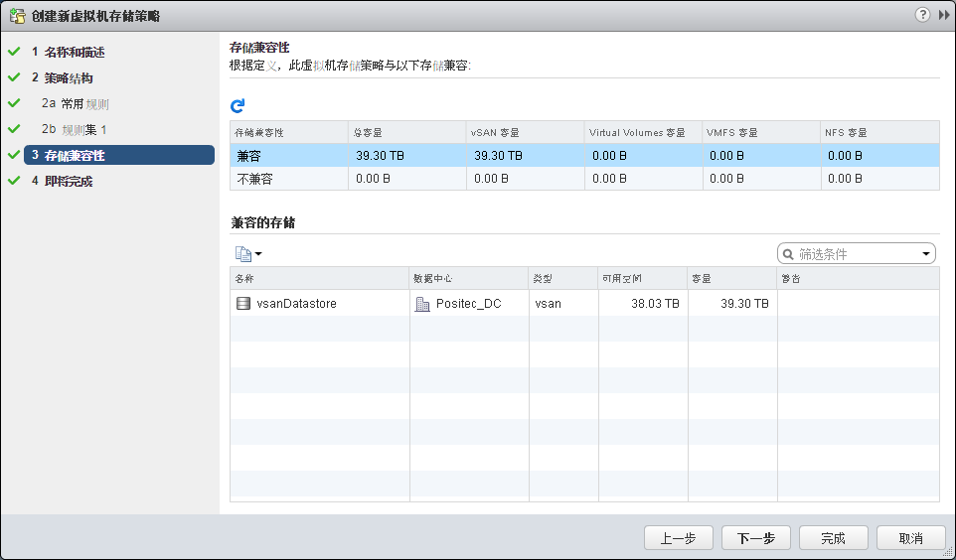Sort by 存储兼容性 column header

coord(289,132)
